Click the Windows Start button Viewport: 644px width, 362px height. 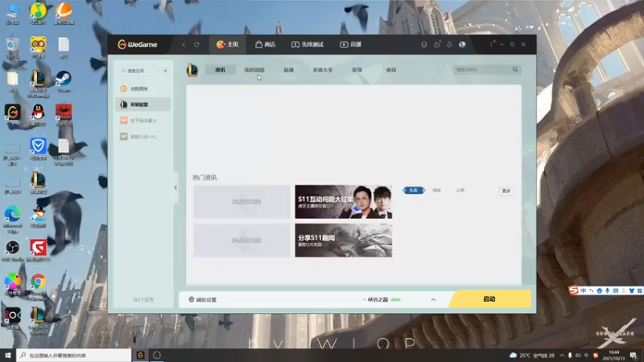point(8,355)
